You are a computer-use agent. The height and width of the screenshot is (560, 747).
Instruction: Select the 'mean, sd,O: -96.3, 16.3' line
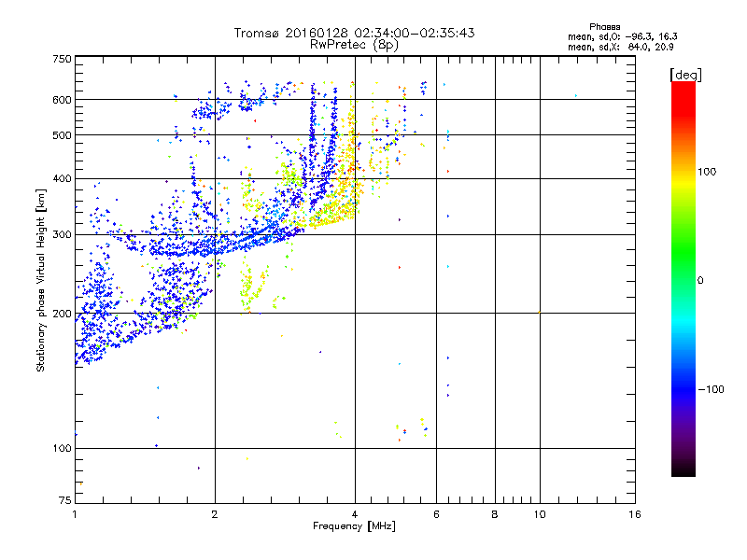point(622,36)
